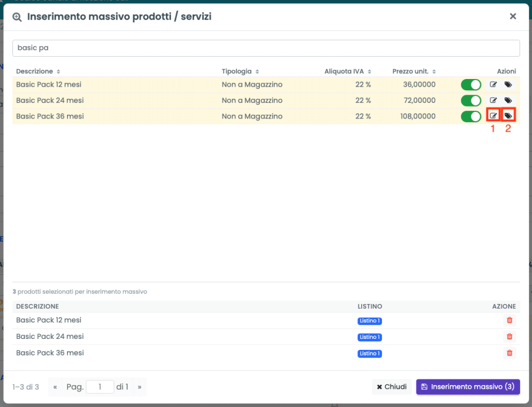
Task: Sort table by Aliquota IVA column
Action: tap(348, 71)
